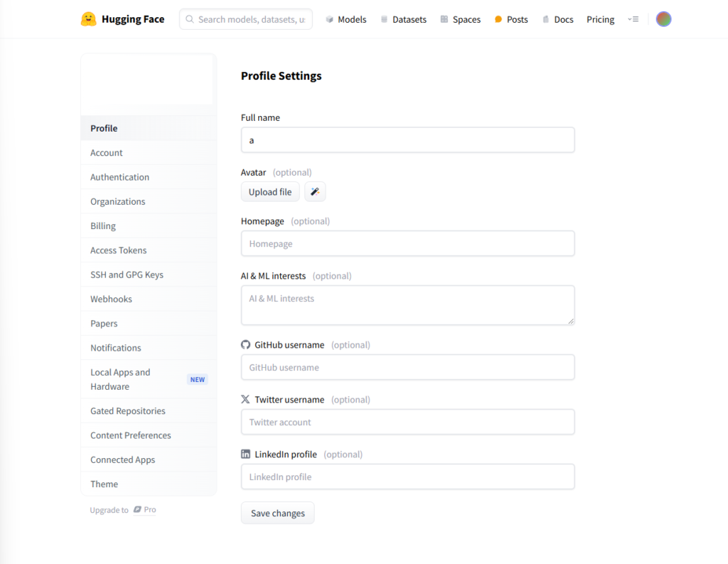Click the magic wand avatar generator icon
The width and height of the screenshot is (728, 564).
click(x=315, y=192)
